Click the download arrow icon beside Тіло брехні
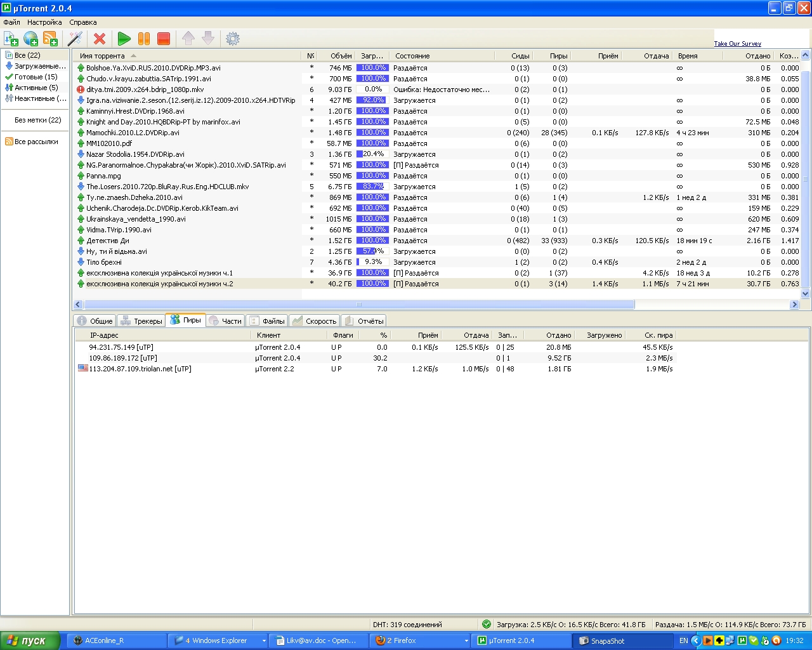The height and width of the screenshot is (650, 812). (81, 262)
